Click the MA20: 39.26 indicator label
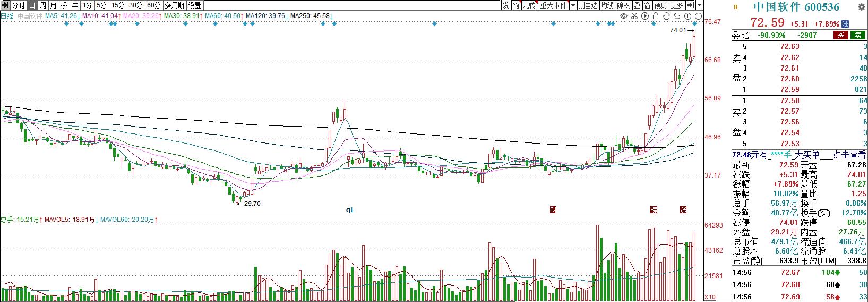Screen dimensions: 868x302 click(x=142, y=16)
